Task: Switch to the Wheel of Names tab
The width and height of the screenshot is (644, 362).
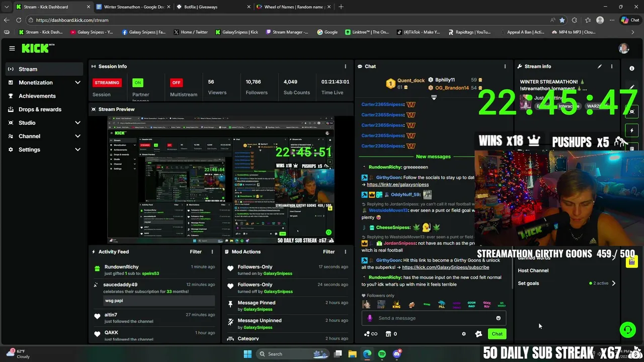Action: [293, 7]
